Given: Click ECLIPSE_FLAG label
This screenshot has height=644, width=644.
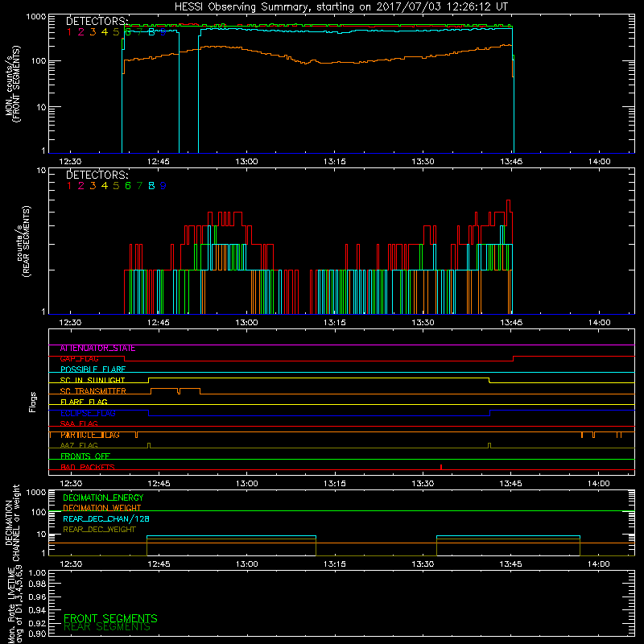Looking at the screenshot, I should click(88, 413).
